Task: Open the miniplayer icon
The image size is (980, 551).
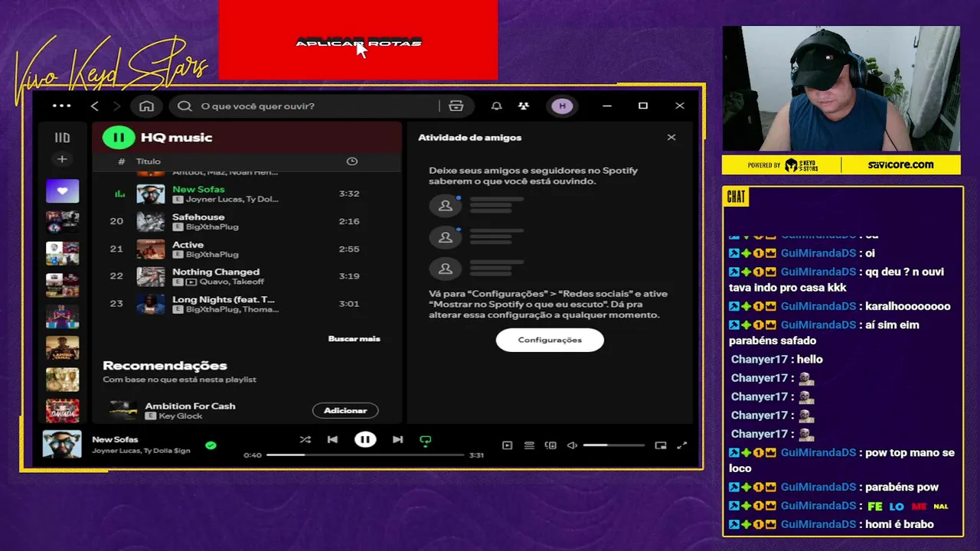Action: pyautogui.click(x=661, y=445)
